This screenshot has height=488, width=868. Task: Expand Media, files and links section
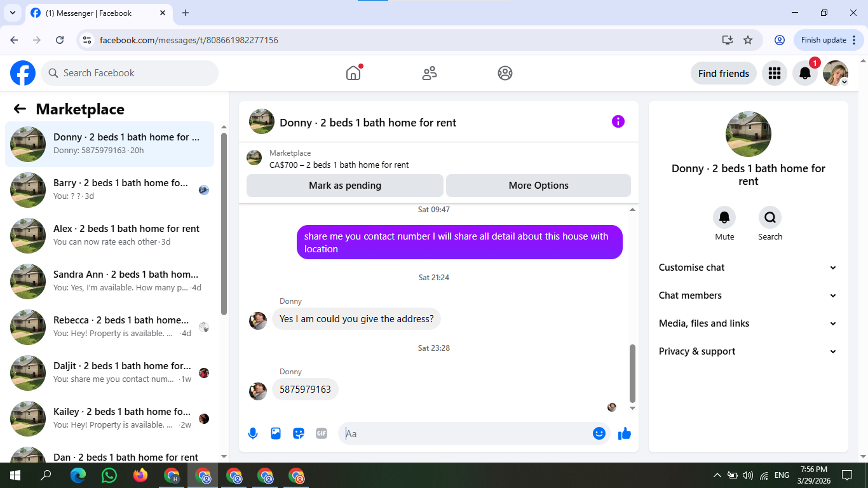point(749,323)
